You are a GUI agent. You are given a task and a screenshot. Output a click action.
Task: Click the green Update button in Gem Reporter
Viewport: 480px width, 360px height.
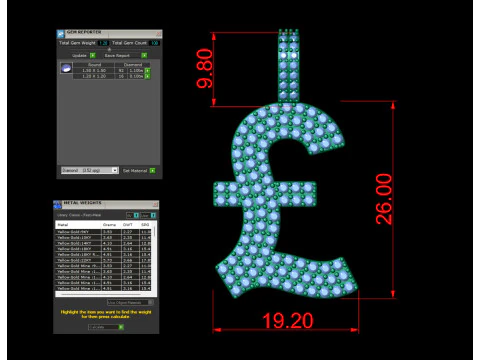coord(93,55)
